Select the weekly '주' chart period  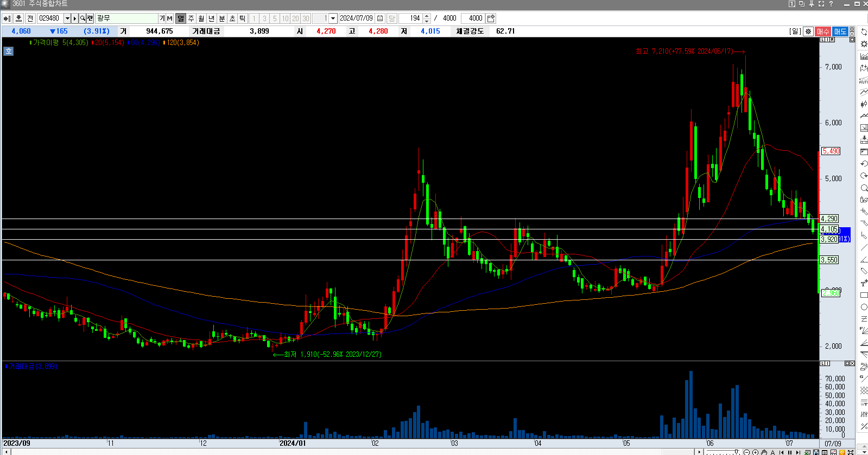click(191, 18)
